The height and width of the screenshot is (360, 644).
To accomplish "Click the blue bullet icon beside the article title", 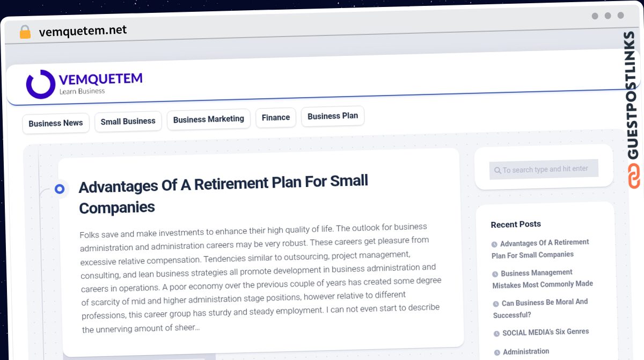I will coord(60,189).
